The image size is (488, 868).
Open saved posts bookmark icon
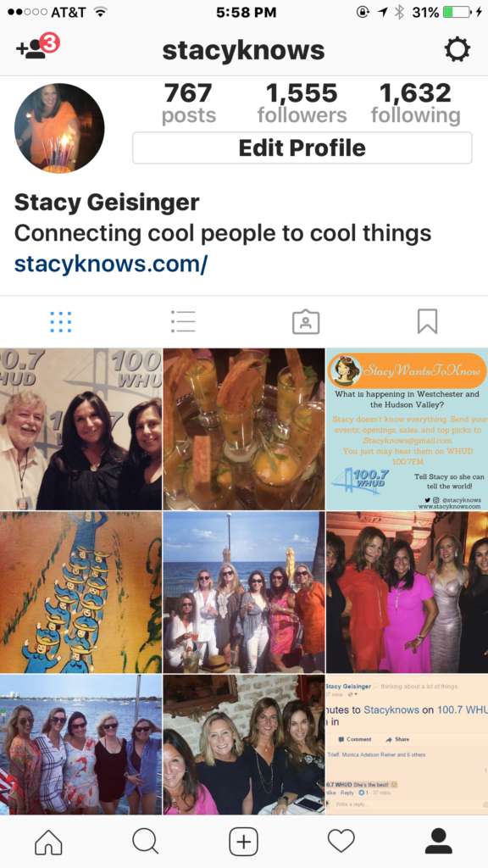pos(427,321)
